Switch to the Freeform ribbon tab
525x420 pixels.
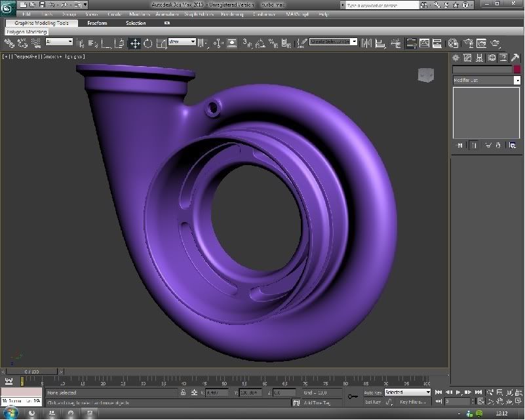[x=98, y=23]
